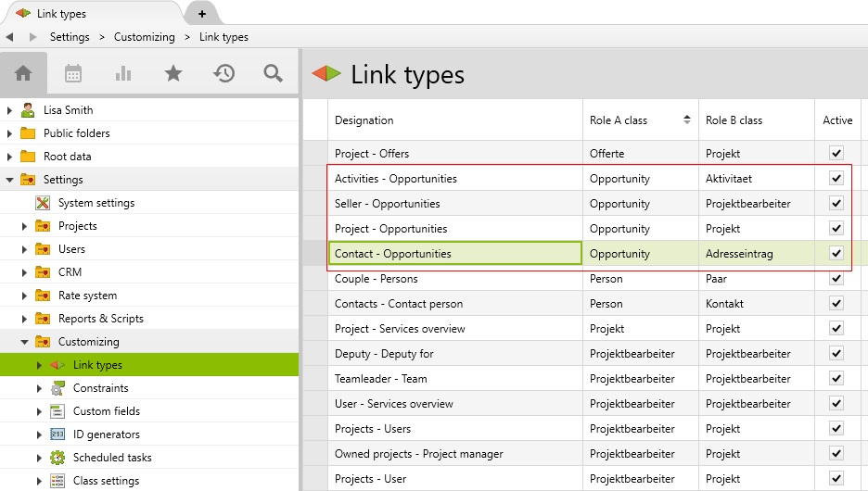The width and height of the screenshot is (868, 491).
Task: Click the magnifier search icon
Action: coord(273,73)
